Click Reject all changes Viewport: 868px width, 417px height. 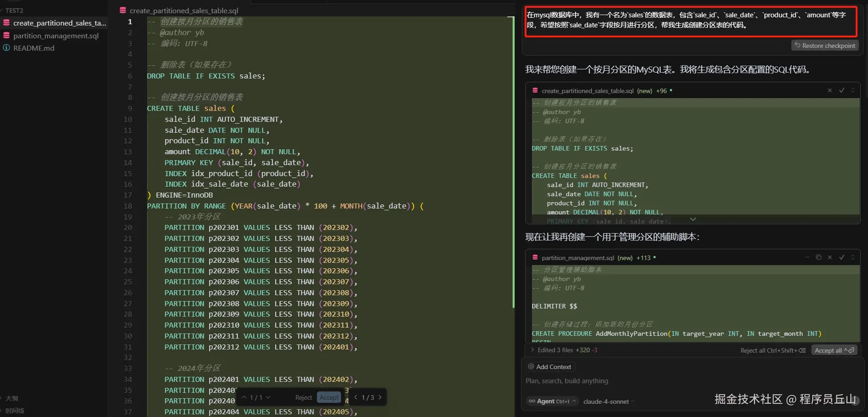click(x=773, y=350)
